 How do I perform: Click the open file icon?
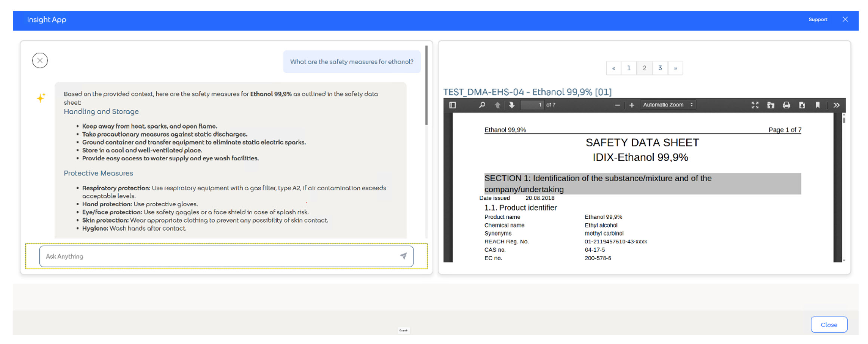click(771, 105)
